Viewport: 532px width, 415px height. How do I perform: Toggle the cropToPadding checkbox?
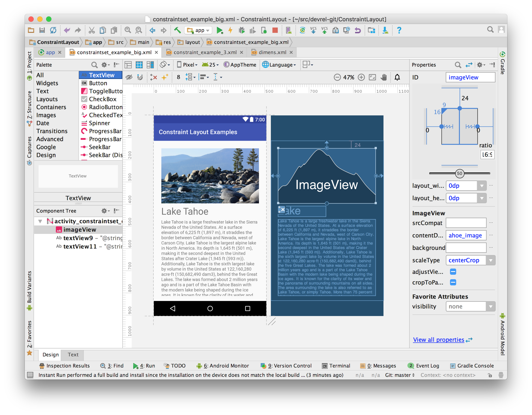(453, 282)
